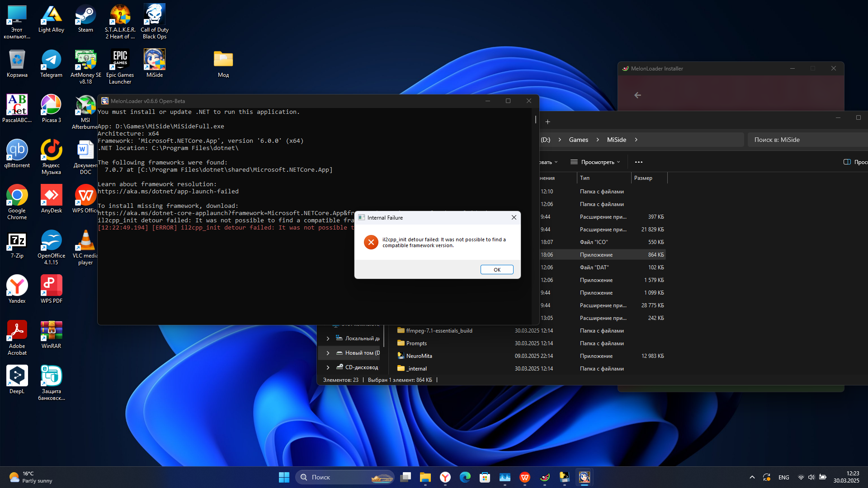Open the Epic Games Launcher icon

[x=120, y=66]
